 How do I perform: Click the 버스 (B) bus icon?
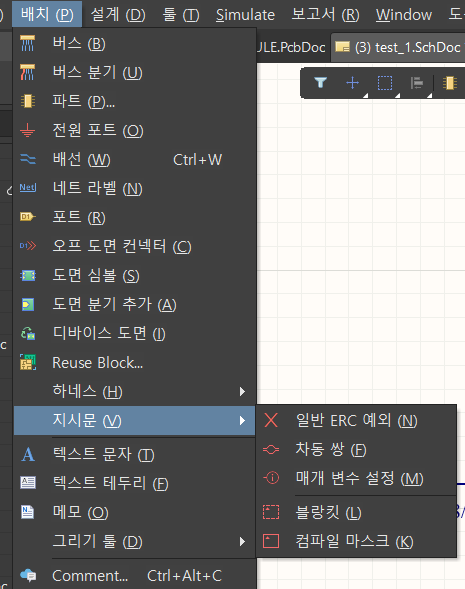tap(27, 44)
